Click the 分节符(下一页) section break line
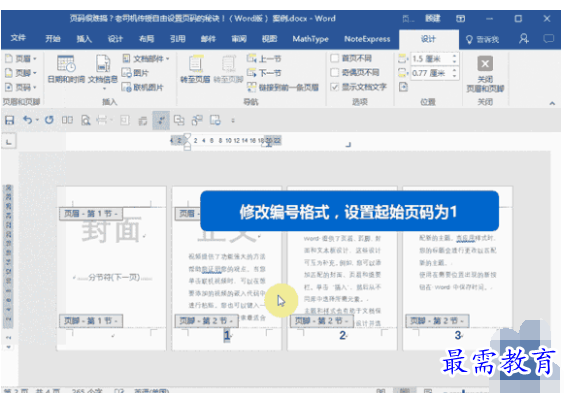 pyautogui.click(x=113, y=277)
